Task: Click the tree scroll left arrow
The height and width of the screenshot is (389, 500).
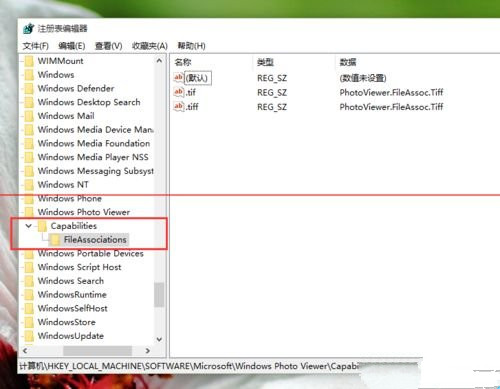Action: coord(25,351)
